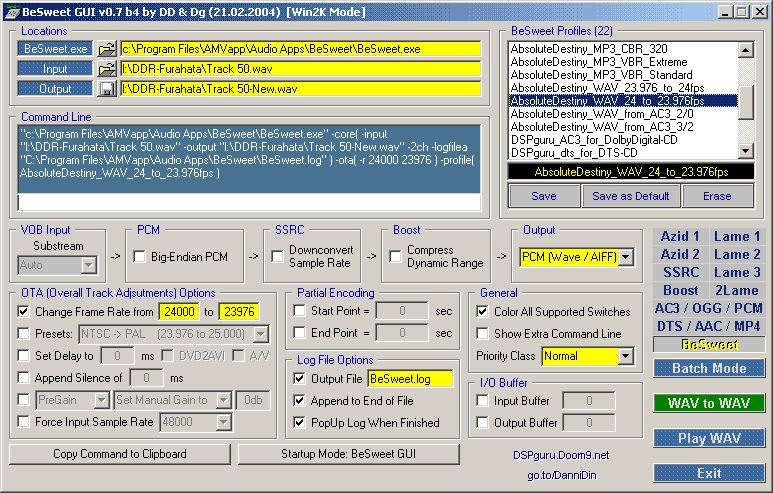Click the Play WAV button
The width and height of the screenshot is (773, 493).
pos(709,438)
